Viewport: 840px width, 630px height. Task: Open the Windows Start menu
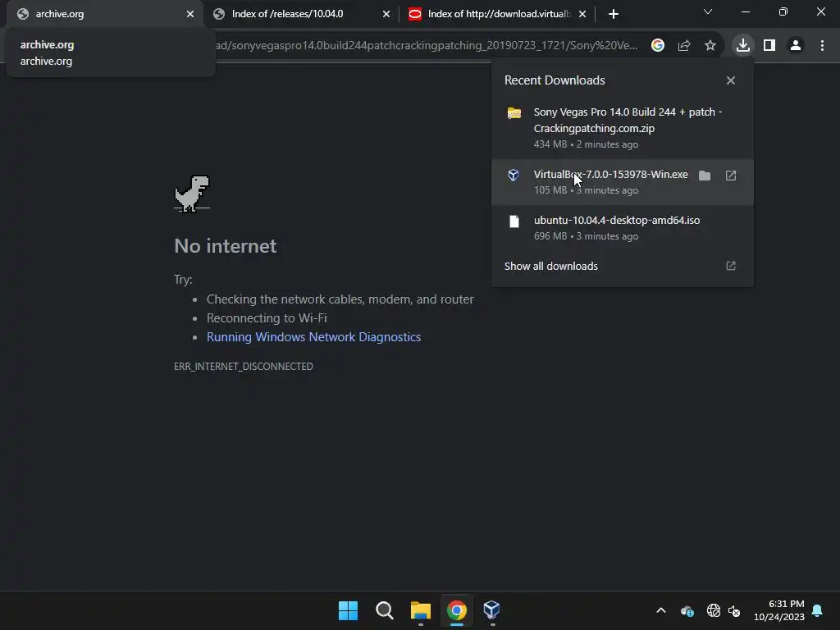[348, 610]
